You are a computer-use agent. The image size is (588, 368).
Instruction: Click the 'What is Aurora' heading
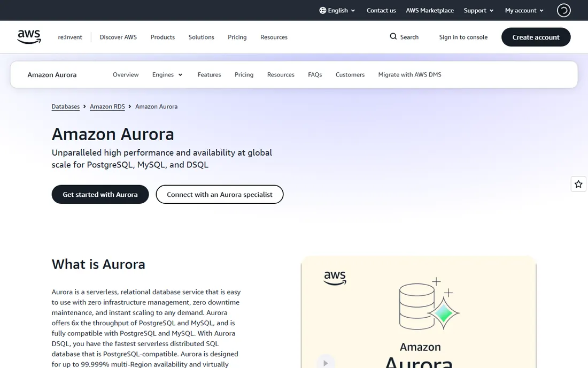[x=98, y=264]
